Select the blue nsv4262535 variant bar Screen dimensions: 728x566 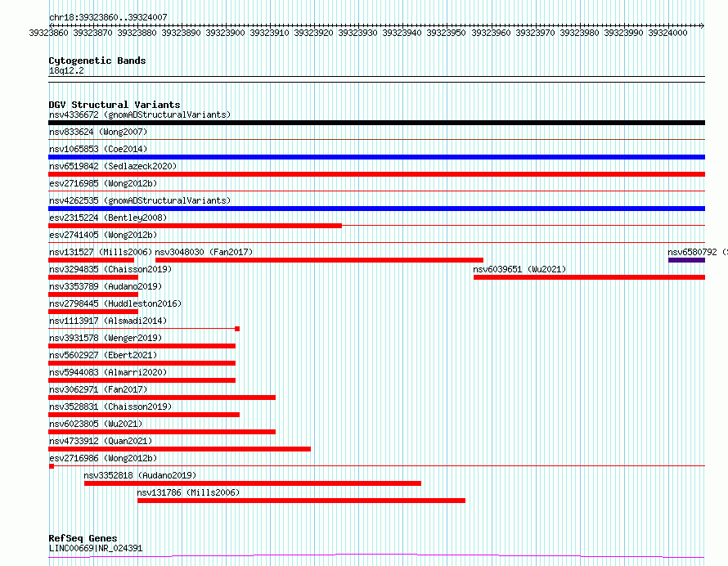376,209
